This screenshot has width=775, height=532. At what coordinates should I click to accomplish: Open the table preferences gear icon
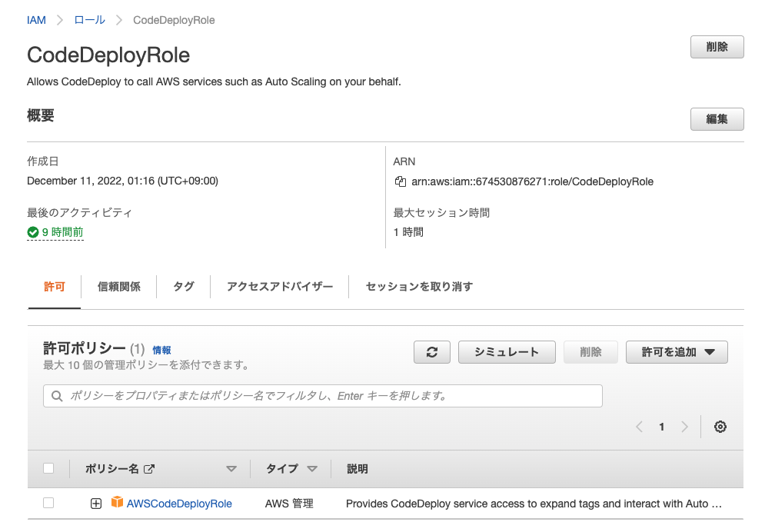[x=720, y=427]
